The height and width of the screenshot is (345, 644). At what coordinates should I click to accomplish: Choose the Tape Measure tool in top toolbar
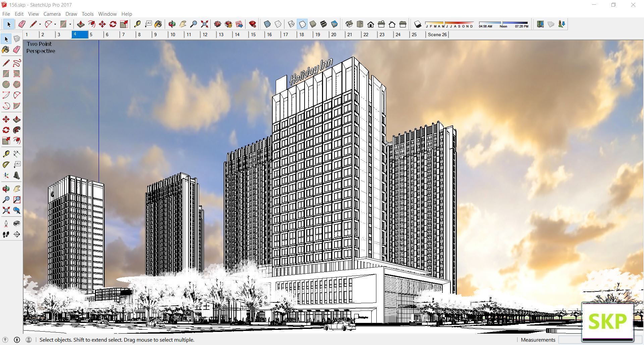pos(137,24)
